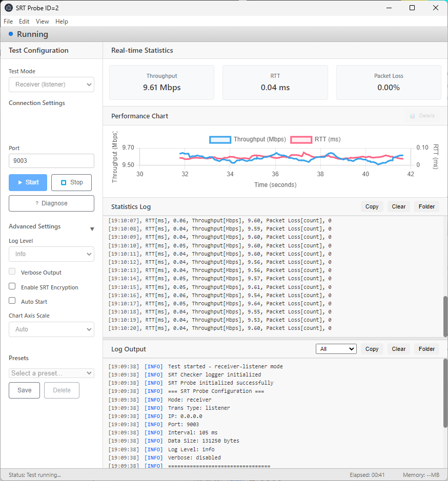Click the Diagnose button

coord(51,203)
